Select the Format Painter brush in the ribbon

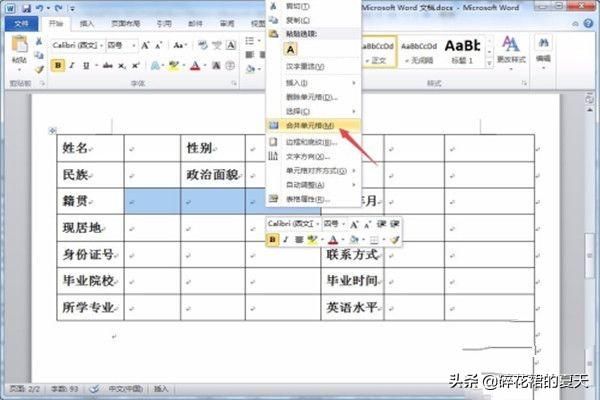[x=39, y=69]
